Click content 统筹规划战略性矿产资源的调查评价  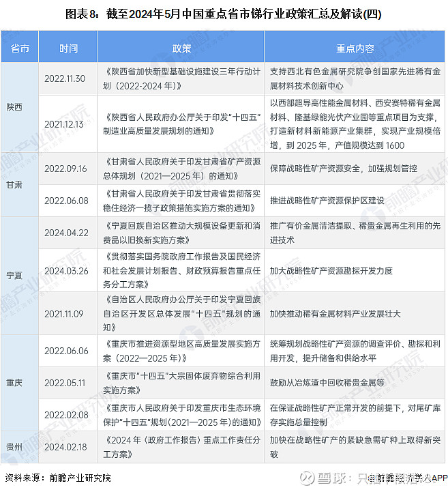(x=355, y=351)
